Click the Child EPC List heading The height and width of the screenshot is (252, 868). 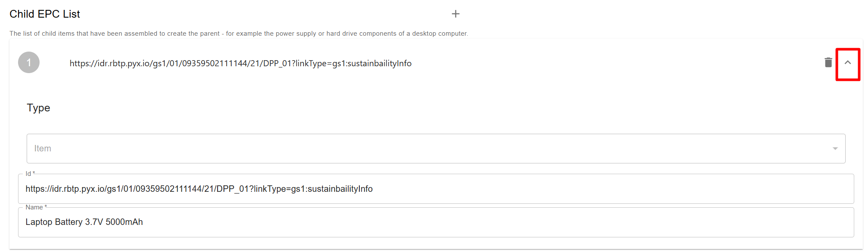pos(45,14)
